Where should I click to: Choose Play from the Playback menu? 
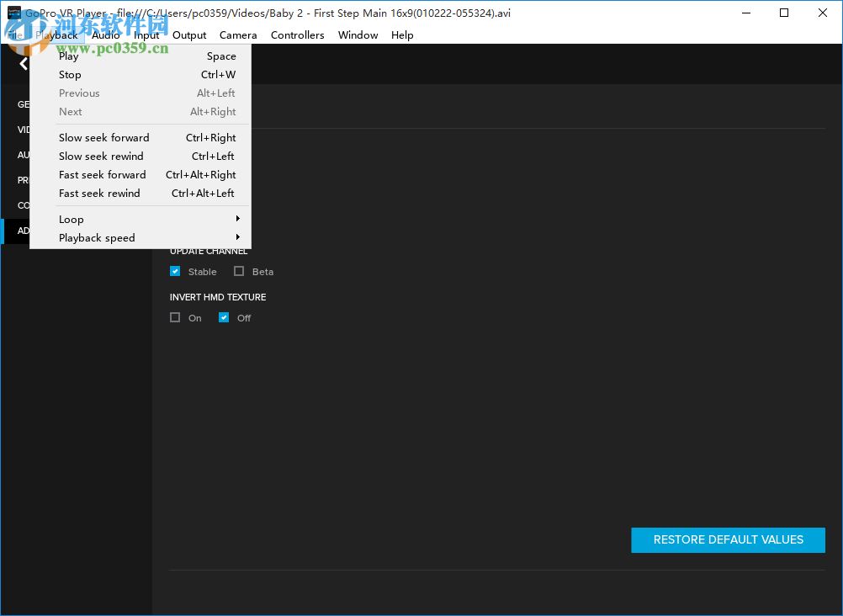pos(140,56)
